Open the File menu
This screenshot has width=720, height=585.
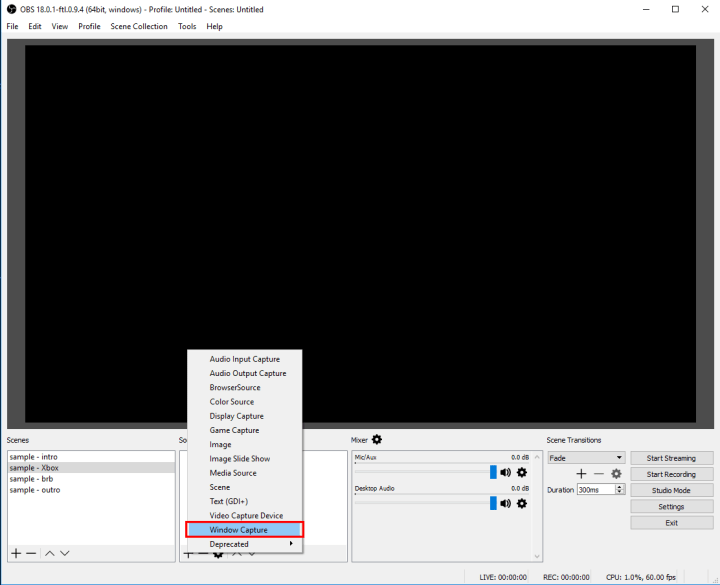(x=12, y=26)
